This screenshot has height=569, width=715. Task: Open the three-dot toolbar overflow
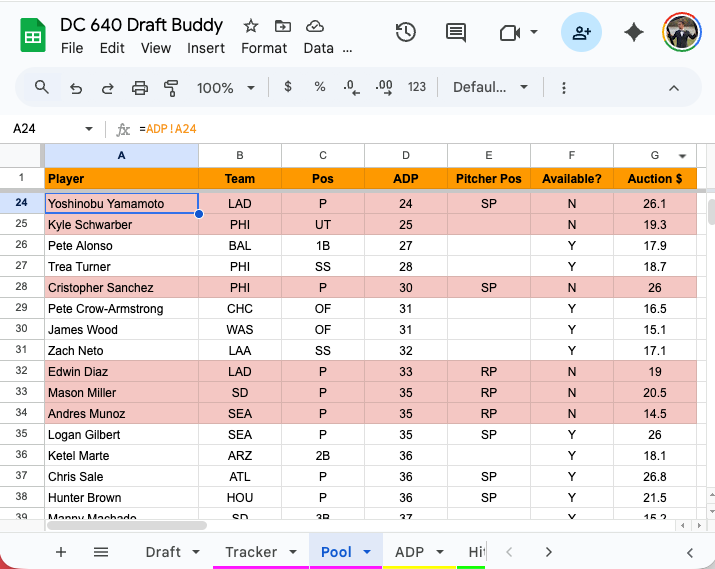click(564, 88)
